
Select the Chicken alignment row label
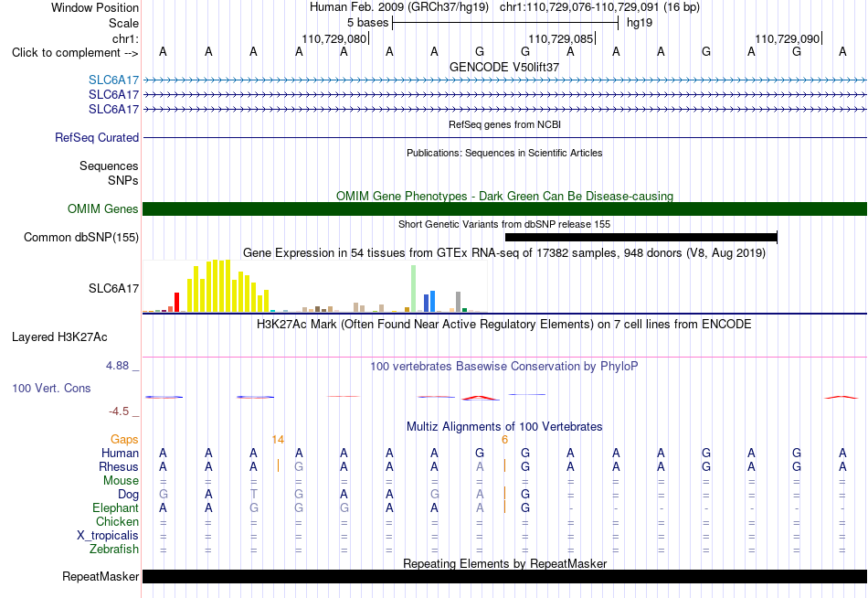117,521
